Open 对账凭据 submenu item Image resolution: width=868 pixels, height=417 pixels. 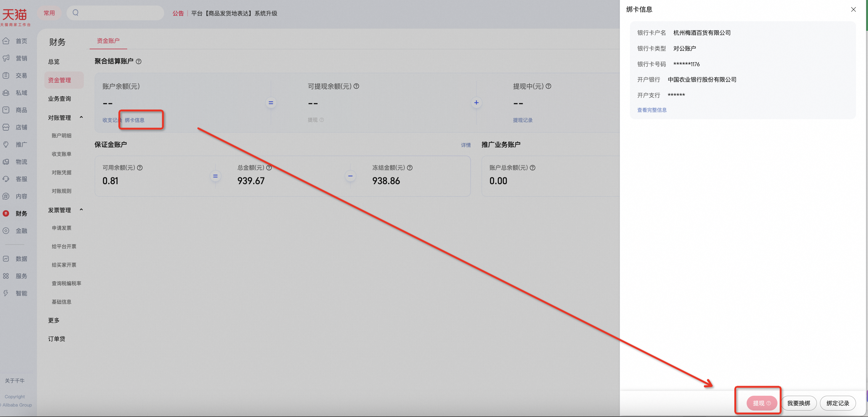pos(61,172)
